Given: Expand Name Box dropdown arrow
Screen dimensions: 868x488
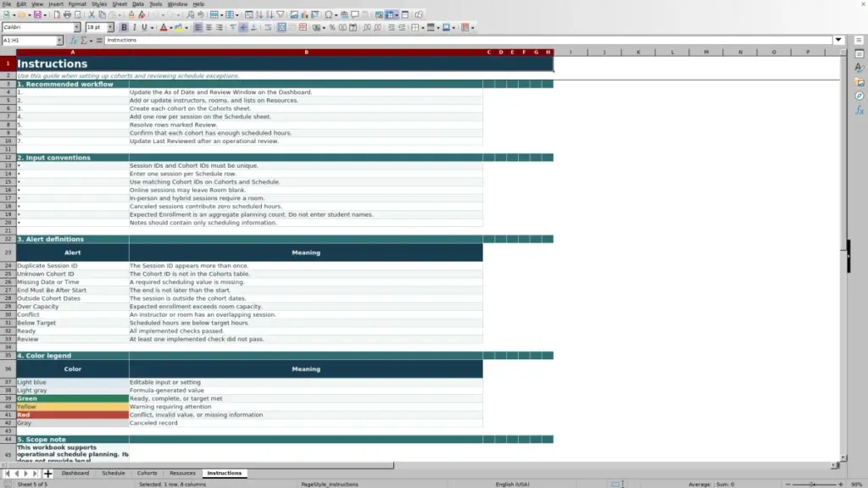Looking at the screenshot, I should pos(59,40).
